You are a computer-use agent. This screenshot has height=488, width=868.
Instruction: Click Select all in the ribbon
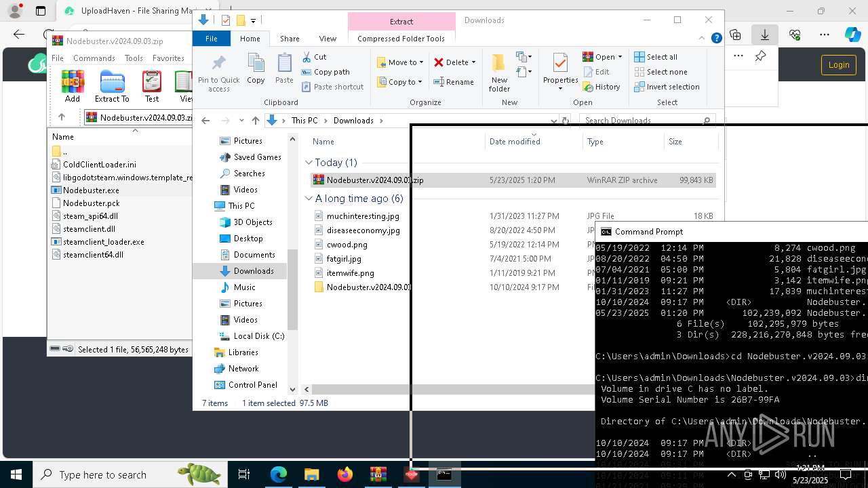656,57
